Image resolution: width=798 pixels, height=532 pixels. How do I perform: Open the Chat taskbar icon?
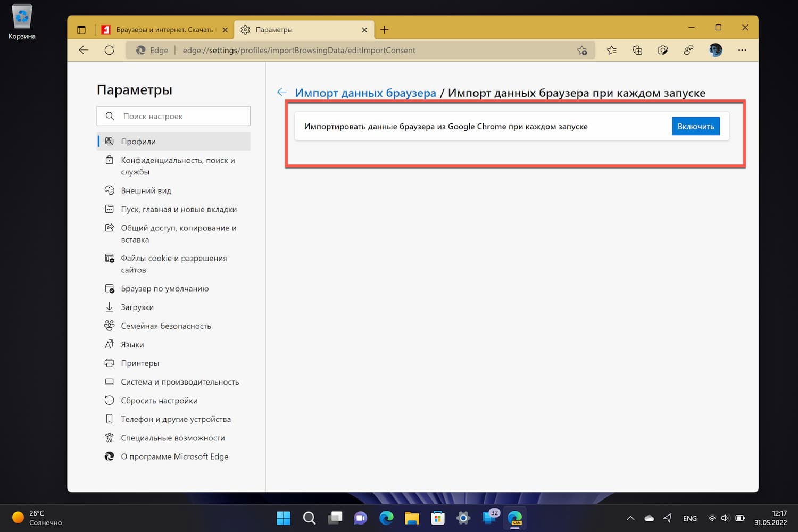click(361, 518)
